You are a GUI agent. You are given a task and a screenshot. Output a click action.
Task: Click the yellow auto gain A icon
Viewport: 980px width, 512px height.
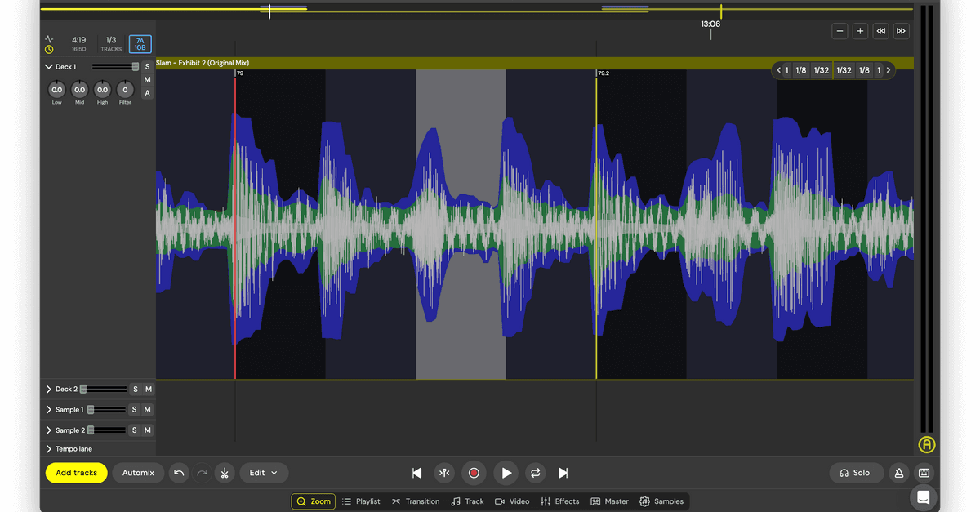[926, 445]
